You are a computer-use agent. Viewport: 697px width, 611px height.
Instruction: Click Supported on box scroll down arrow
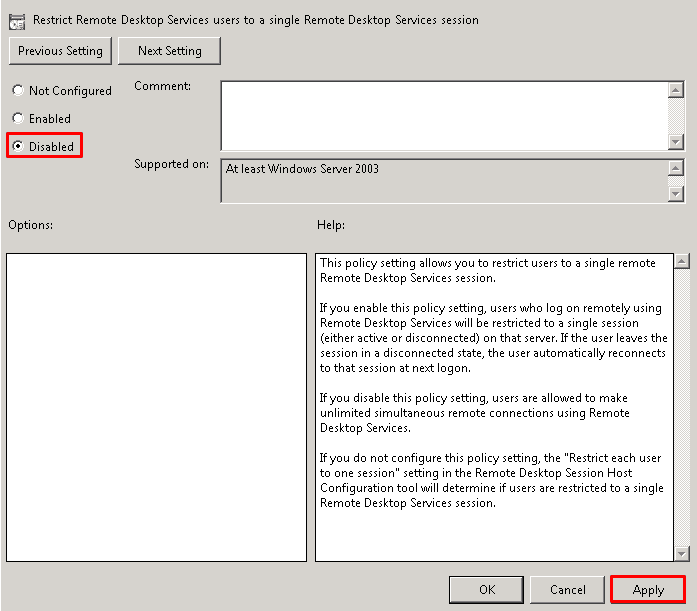click(x=676, y=194)
